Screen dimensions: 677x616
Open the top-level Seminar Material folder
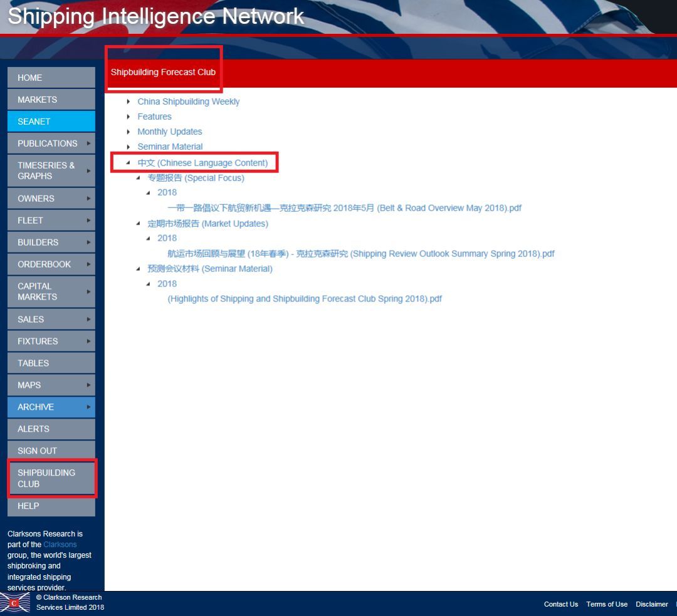pos(170,147)
